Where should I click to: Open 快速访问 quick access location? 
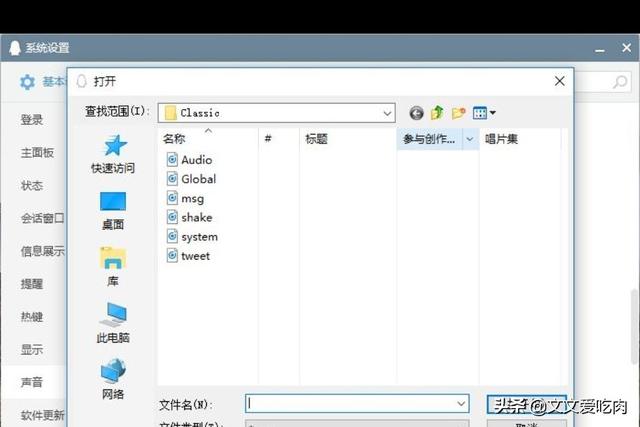click(x=113, y=154)
